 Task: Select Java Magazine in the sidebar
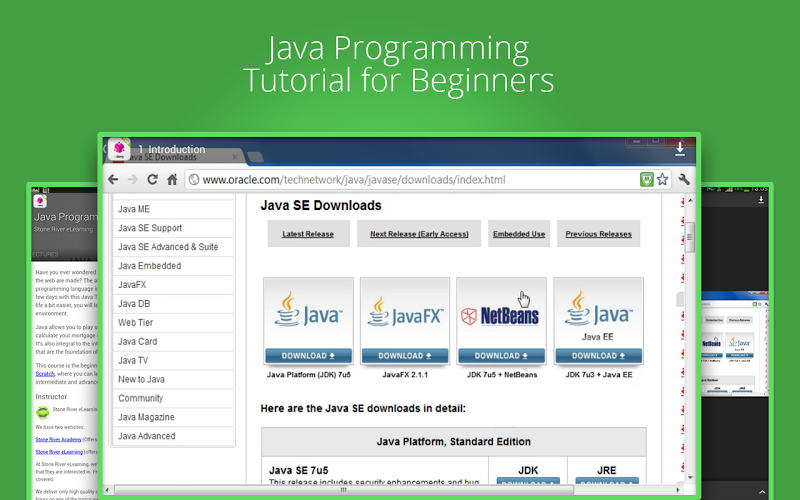pyautogui.click(x=173, y=417)
